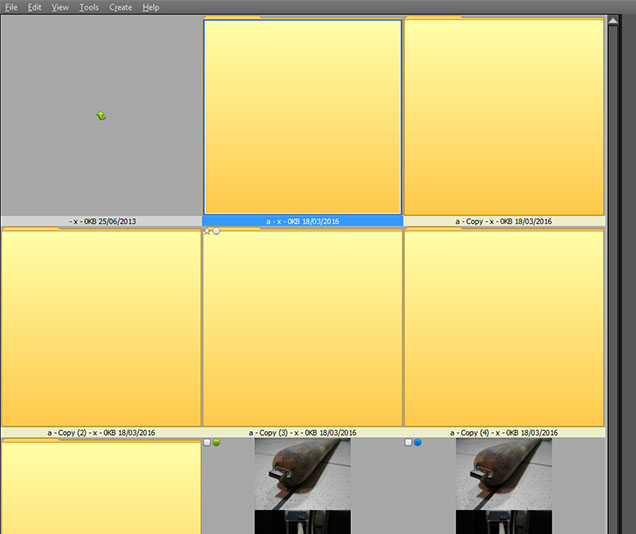Select the a - Copy (4) folder thumbnail
Screen dimensions: 636x534
(x=504, y=327)
